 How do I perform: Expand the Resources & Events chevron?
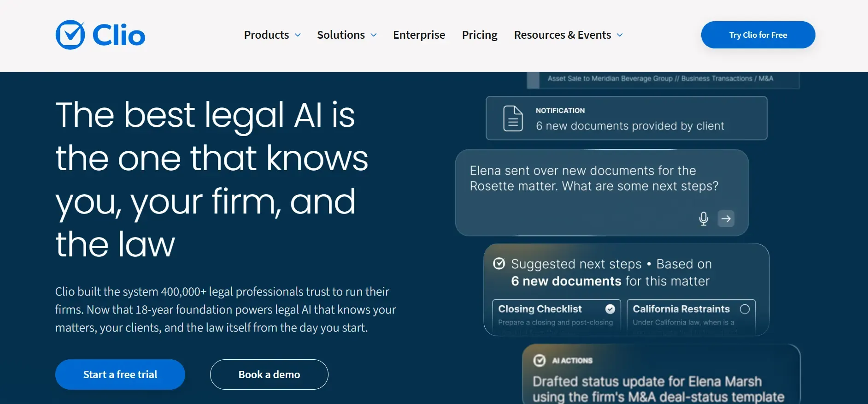tap(620, 35)
